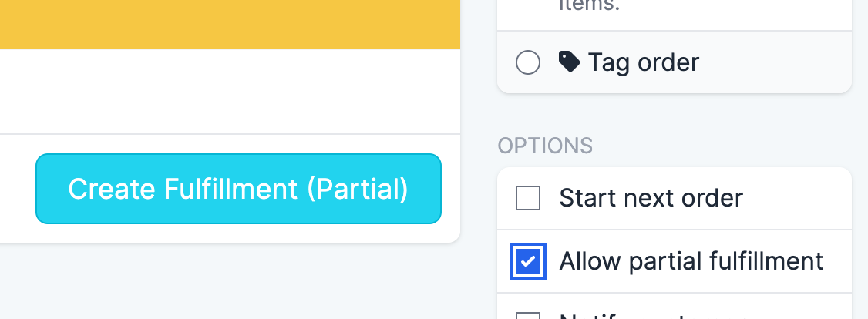Toggle the cut-off checkbox below Allow partial fulfillment
This screenshot has height=319, width=868.
pos(528,316)
